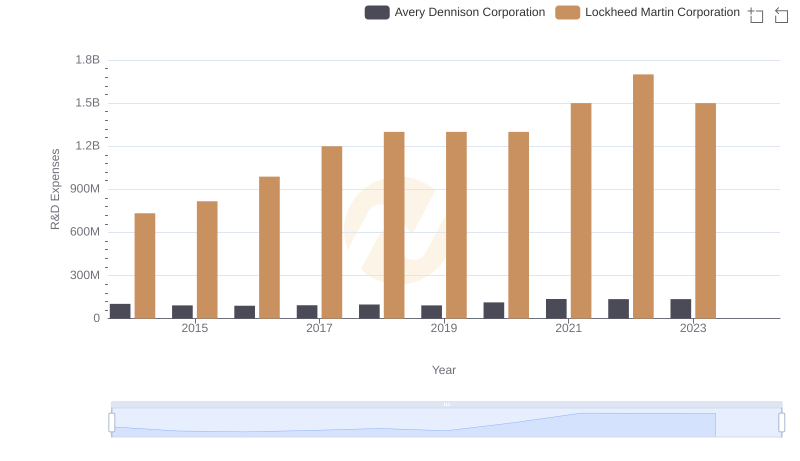This screenshot has width=800, height=461.
Task: Click the 1.8B y-axis label
Action: point(88,60)
